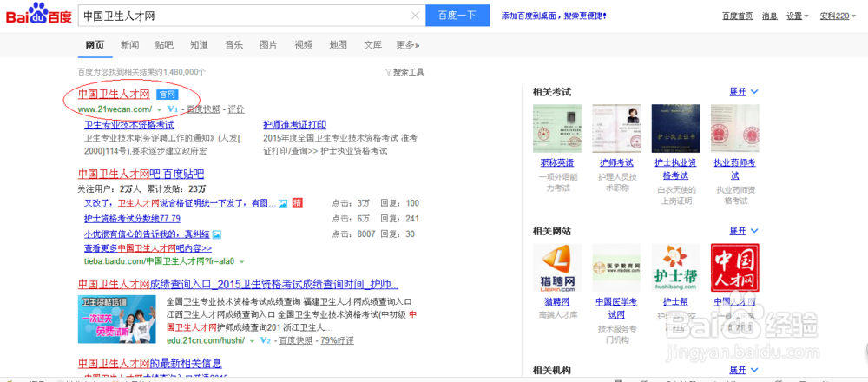Image resolution: width=868 pixels, height=382 pixels.
Task: Switch to 图片 tab
Action: tap(268, 45)
